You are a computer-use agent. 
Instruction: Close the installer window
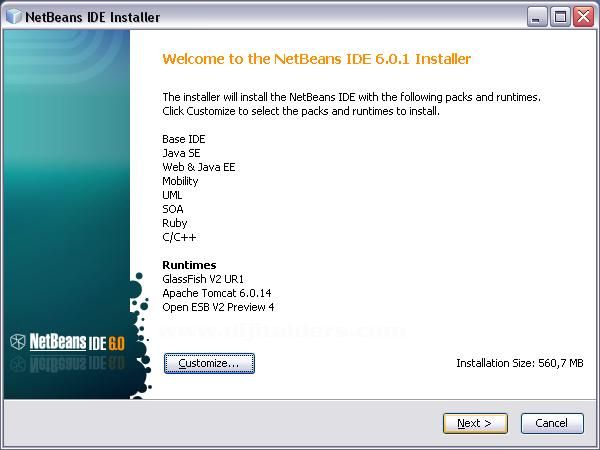click(x=583, y=17)
